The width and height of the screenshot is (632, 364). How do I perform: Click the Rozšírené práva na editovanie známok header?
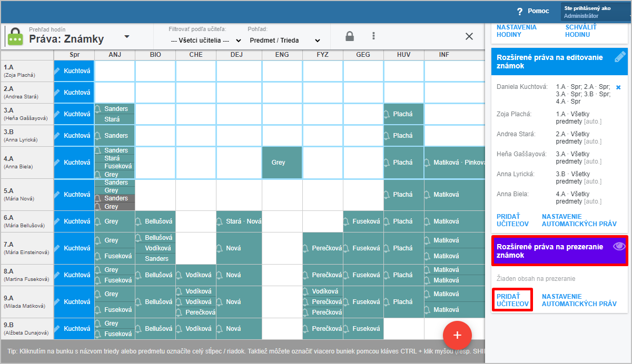click(559, 62)
